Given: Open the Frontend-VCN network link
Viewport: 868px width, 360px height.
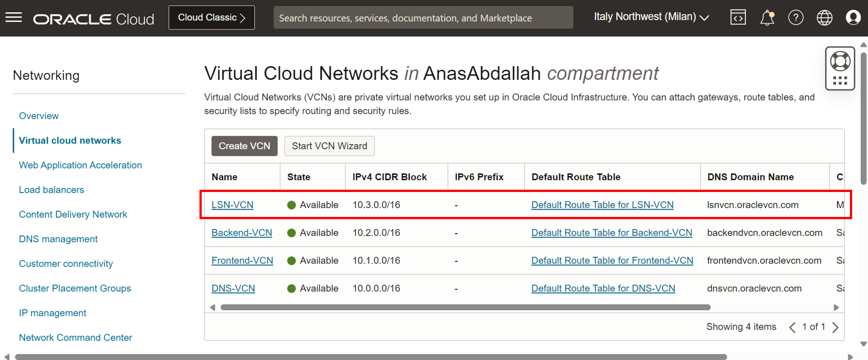Looking at the screenshot, I should click(x=242, y=260).
